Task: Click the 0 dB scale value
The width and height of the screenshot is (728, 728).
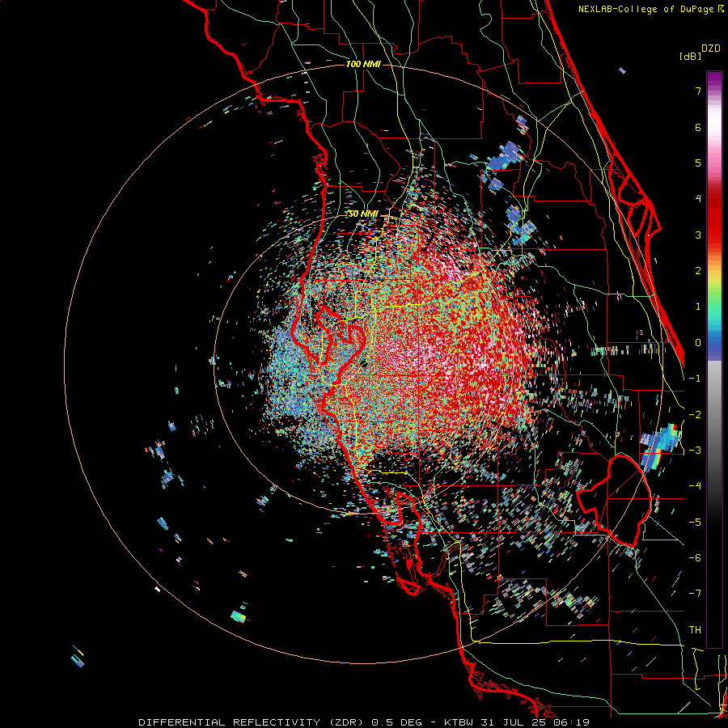Action: click(x=698, y=343)
